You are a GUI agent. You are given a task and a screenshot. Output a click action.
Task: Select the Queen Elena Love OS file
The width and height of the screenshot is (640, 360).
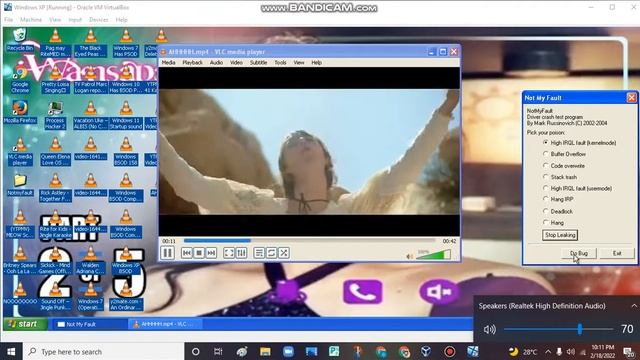[55, 151]
